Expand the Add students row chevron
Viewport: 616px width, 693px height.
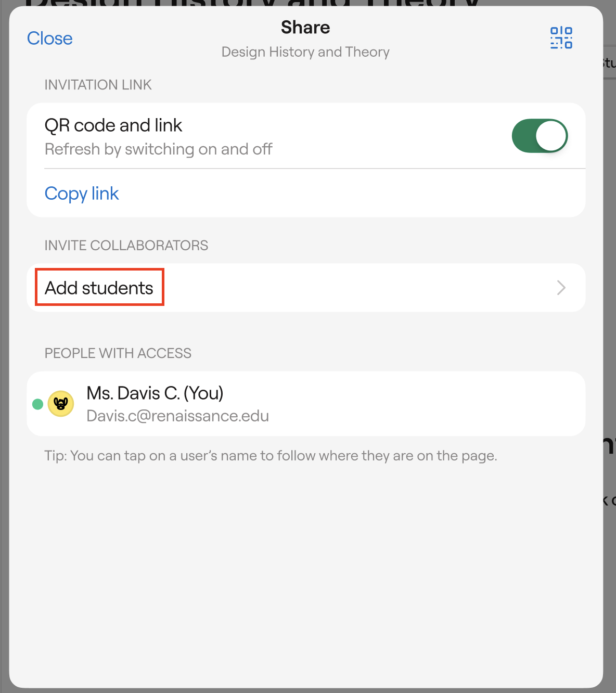pos(561,288)
